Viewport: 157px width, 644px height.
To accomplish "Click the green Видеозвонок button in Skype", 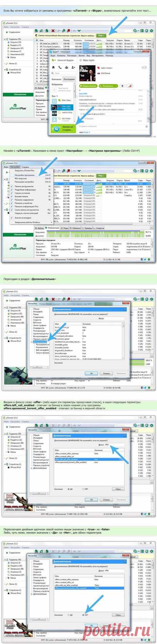I will coord(88,86).
